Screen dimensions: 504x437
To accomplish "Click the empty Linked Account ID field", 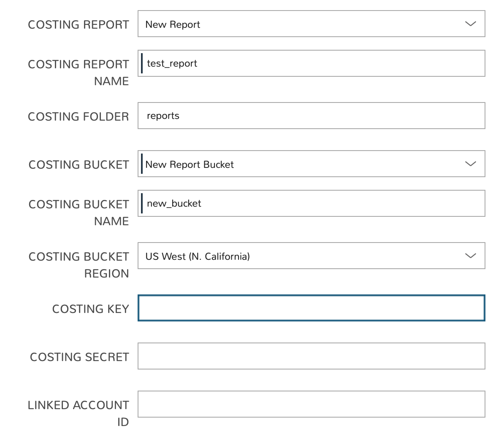I will [312, 405].
